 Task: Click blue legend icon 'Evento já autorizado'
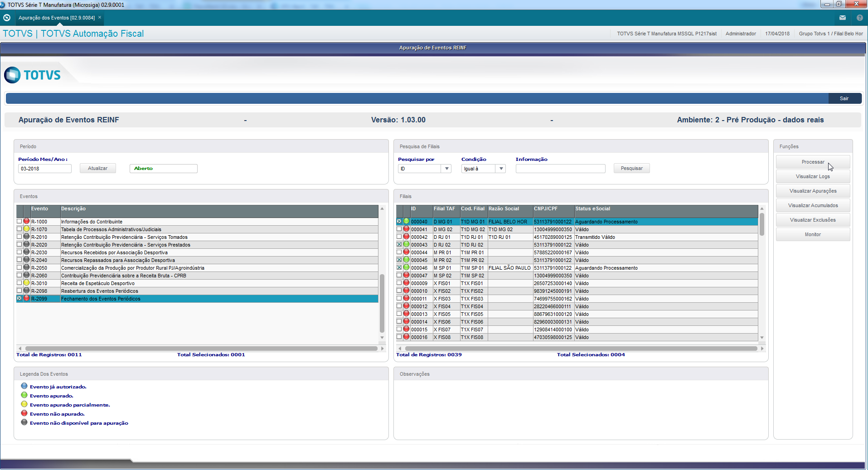pyautogui.click(x=24, y=386)
